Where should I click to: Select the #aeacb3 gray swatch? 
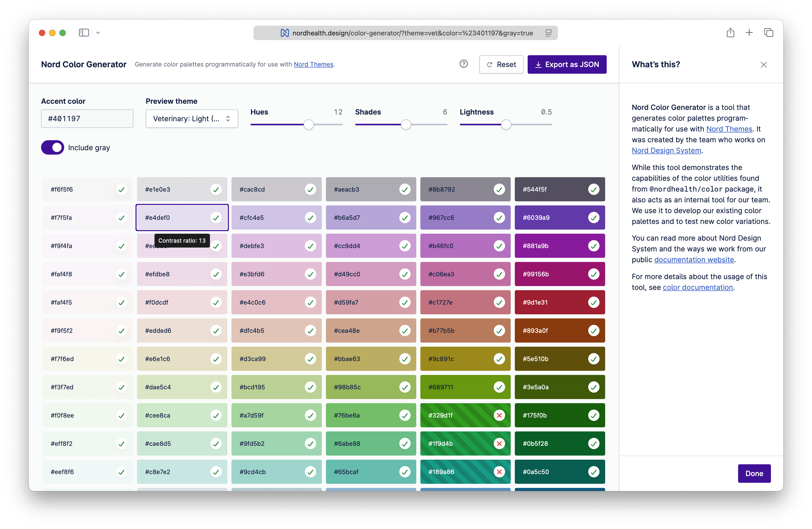point(371,190)
